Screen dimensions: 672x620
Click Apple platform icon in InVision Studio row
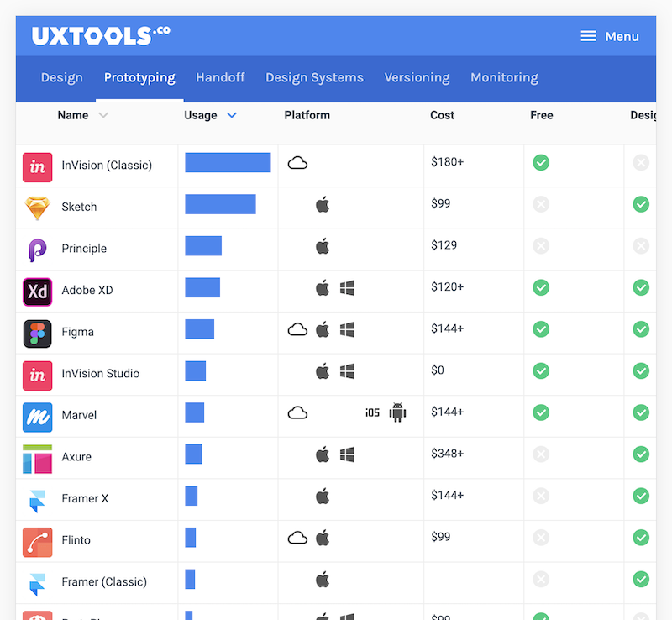tap(323, 370)
